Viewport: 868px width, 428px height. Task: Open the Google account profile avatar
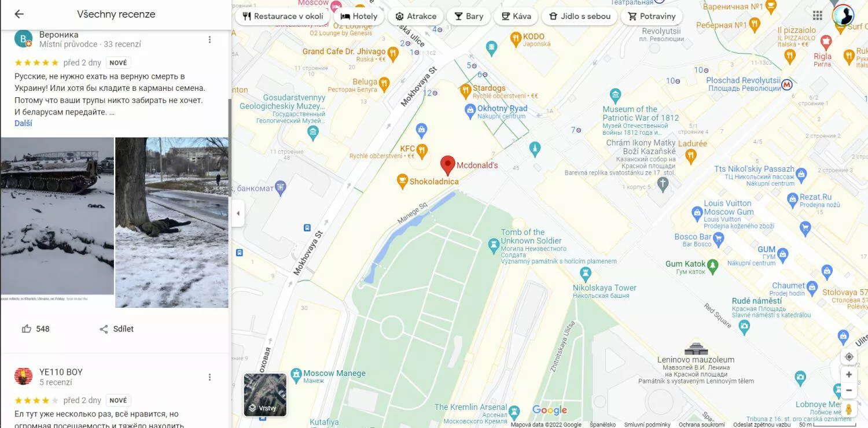(x=843, y=15)
